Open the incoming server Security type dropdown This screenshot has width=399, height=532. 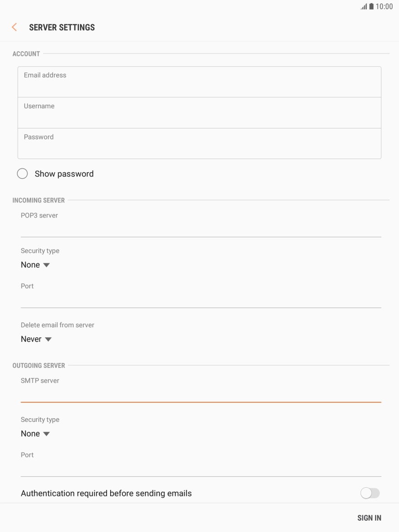pyautogui.click(x=35, y=265)
